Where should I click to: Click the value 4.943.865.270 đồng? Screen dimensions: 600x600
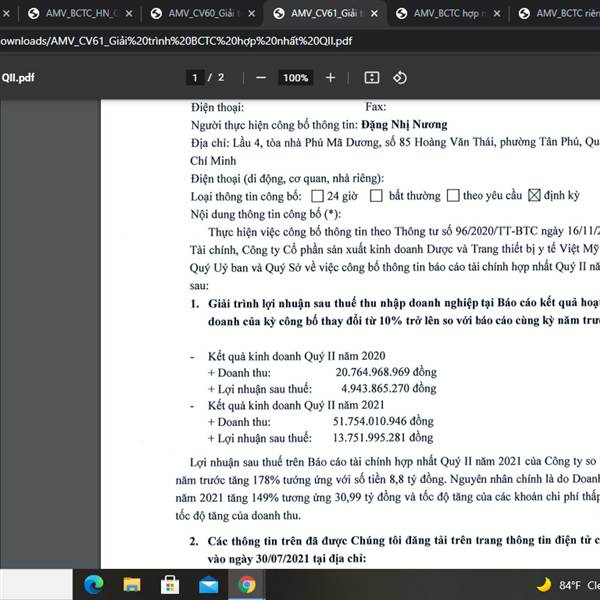389,388
